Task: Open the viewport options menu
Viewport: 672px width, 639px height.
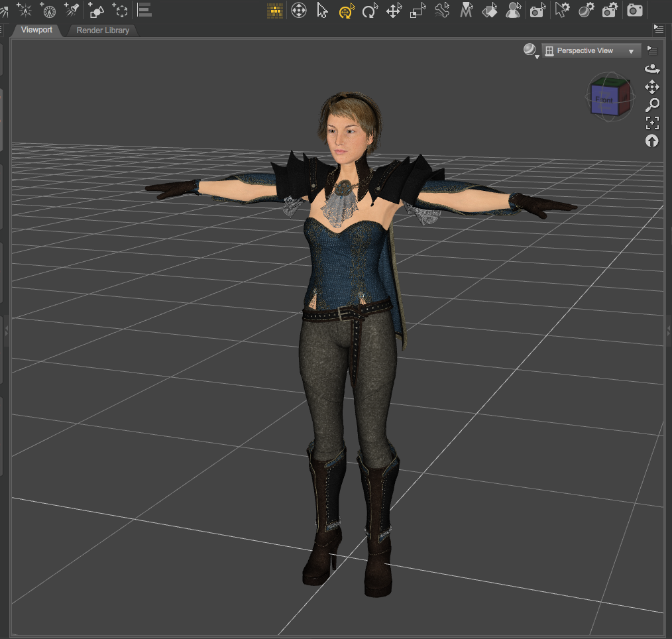Action: (x=652, y=50)
